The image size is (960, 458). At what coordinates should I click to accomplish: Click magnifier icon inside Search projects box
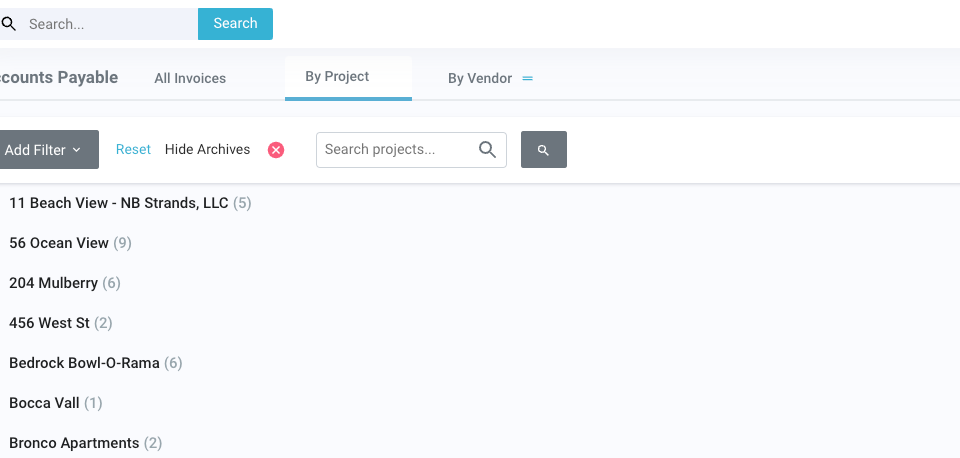click(x=487, y=150)
